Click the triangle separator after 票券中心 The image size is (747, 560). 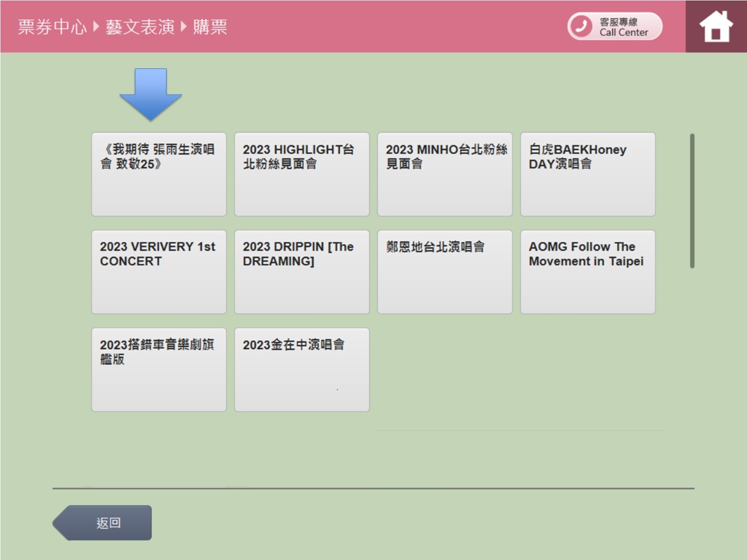96,26
